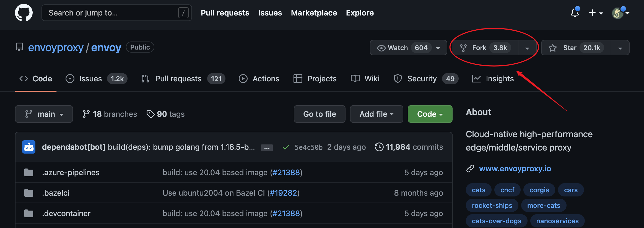
Task: Click the nanoservices topic tag
Action: [557, 221]
